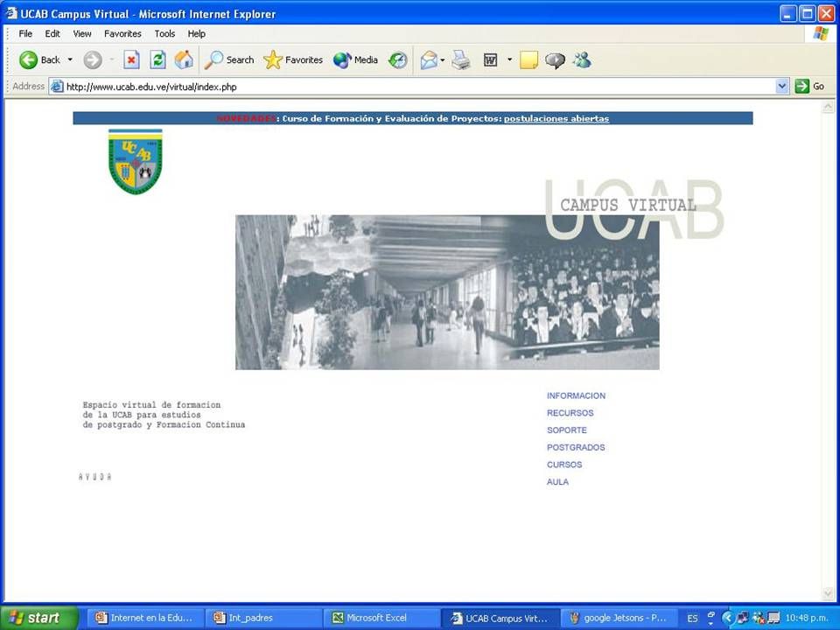Switch to Int_padres taskbar window
The image size is (840, 630).
263,618
